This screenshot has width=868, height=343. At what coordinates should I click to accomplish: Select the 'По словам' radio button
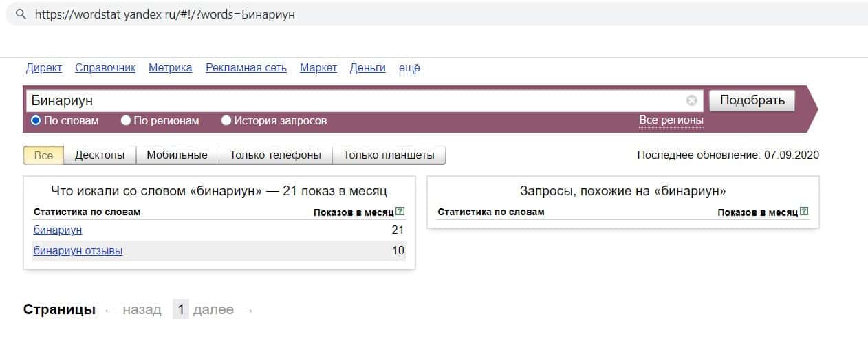[36, 120]
